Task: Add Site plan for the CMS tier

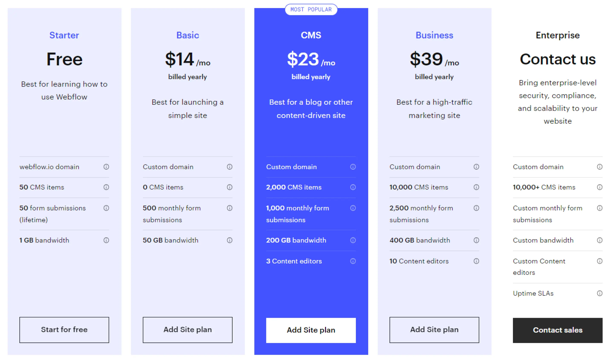Action: point(311,330)
